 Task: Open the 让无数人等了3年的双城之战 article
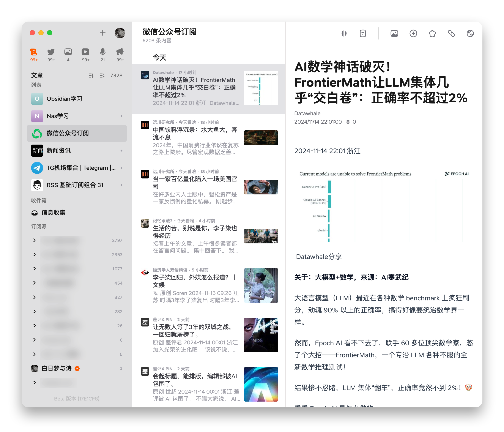[208, 335]
